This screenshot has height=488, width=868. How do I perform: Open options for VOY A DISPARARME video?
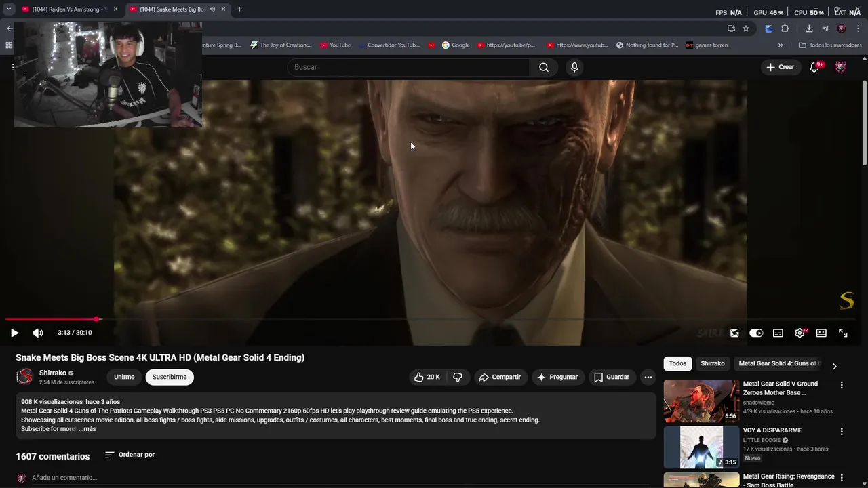842,432
